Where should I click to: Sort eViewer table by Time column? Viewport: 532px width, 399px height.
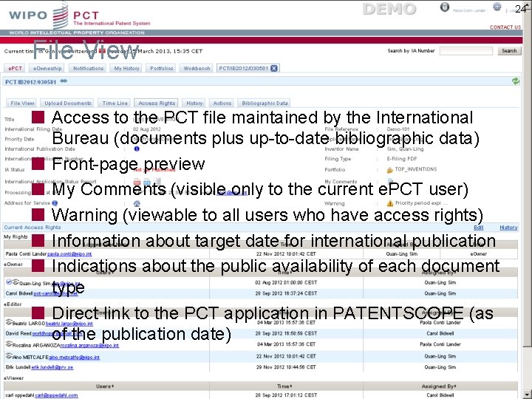click(284, 386)
